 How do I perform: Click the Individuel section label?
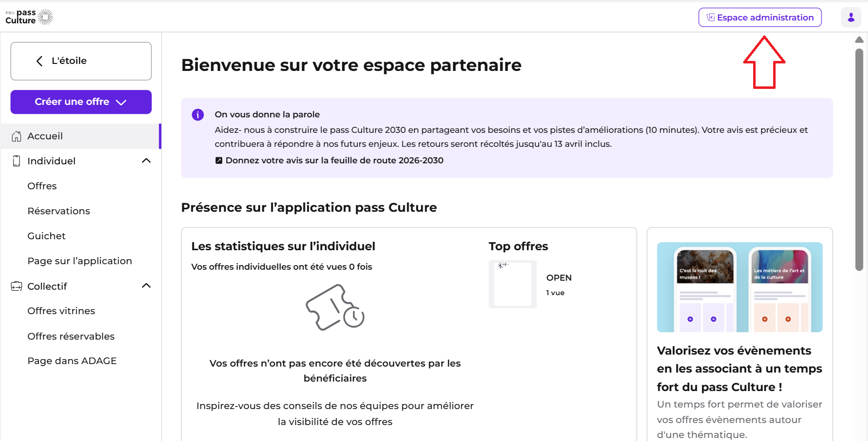click(51, 161)
